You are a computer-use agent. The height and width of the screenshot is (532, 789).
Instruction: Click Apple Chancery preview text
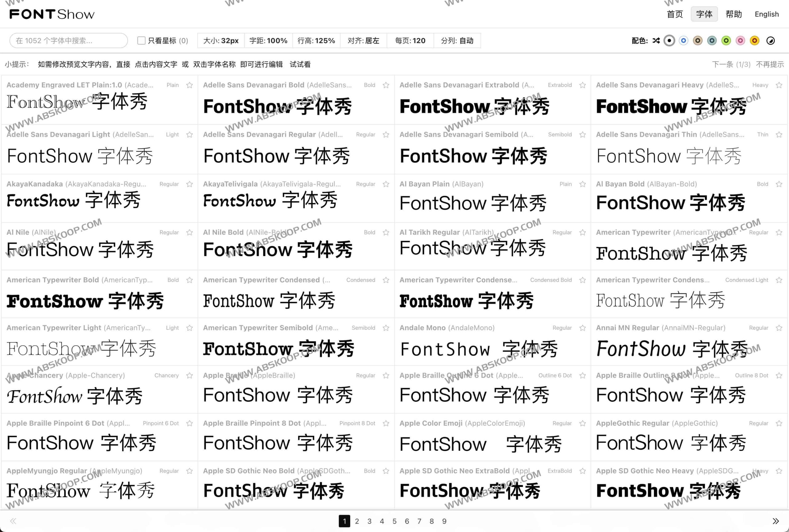click(75, 396)
